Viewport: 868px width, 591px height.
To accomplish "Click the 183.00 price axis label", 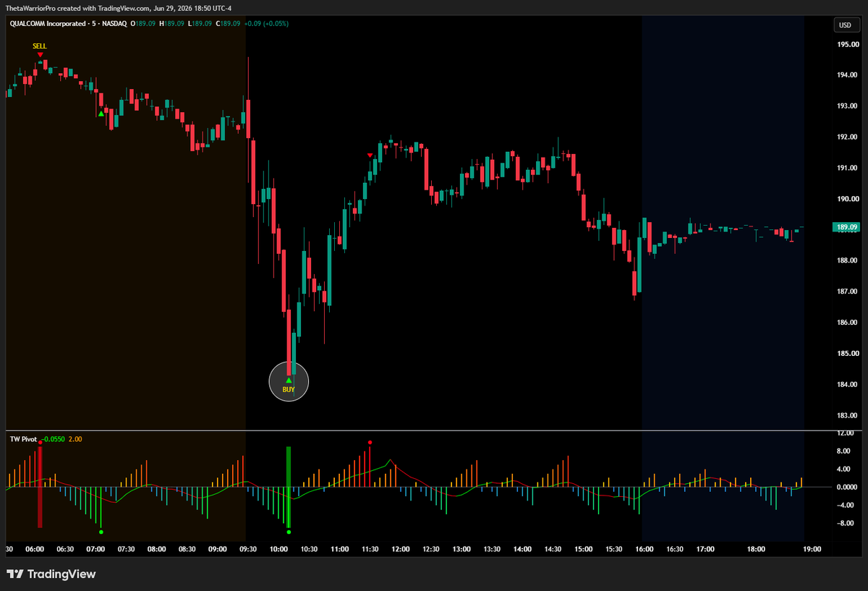I will pos(846,415).
